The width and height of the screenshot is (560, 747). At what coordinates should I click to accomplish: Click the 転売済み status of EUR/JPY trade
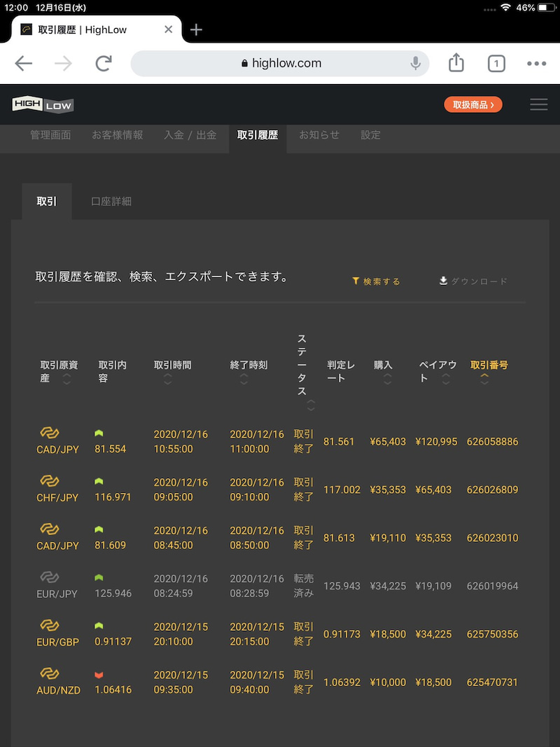[x=304, y=586]
